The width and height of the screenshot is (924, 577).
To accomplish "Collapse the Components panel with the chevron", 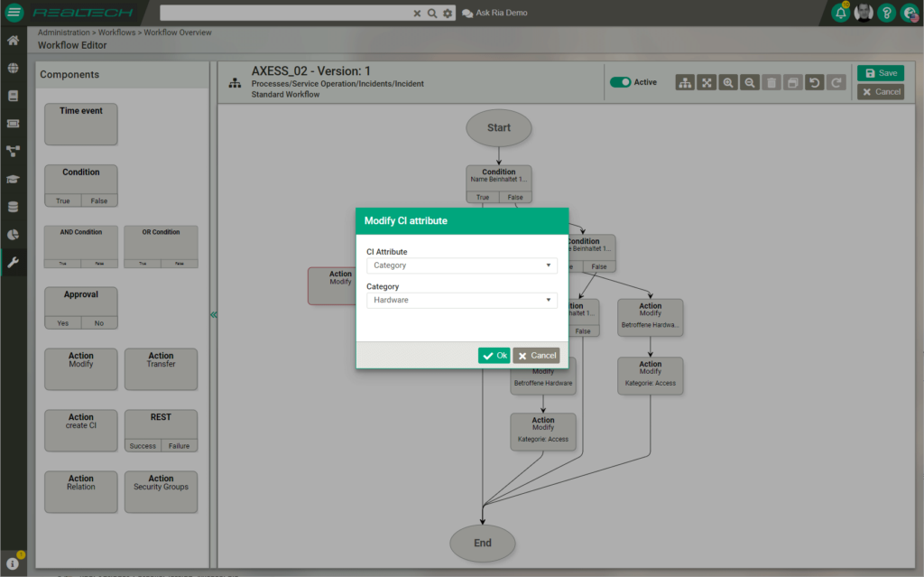I will (214, 315).
